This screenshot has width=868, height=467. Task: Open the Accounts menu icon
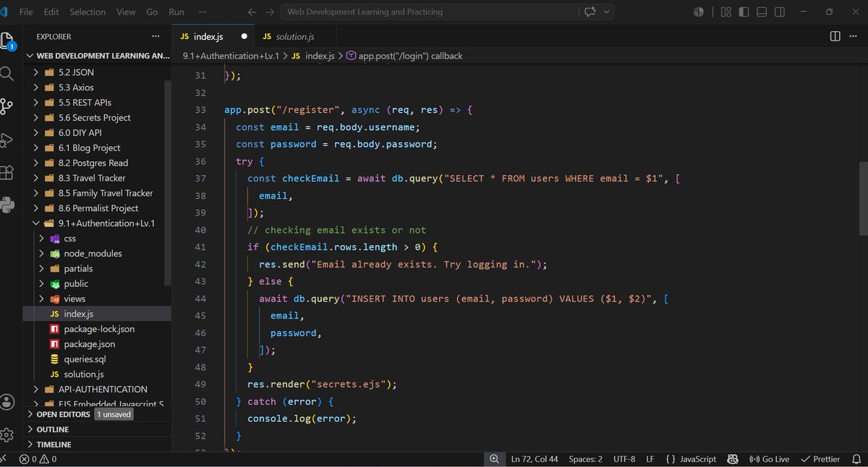coord(7,402)
